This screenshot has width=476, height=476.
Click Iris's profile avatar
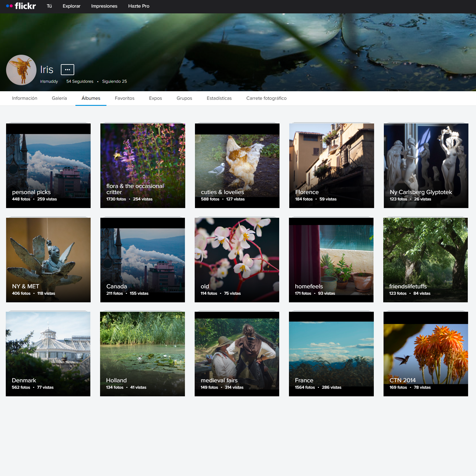[21, 70]
